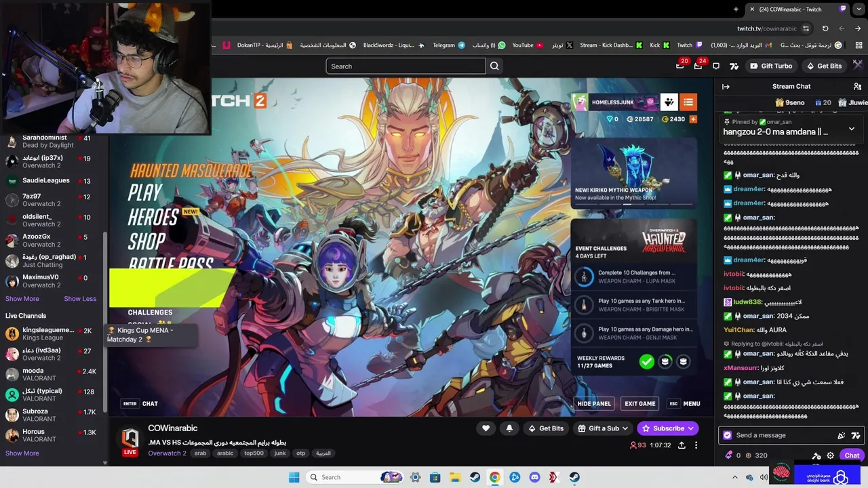Click Get Bits in the top bar
Screen dimensions: 868x488
pyautogui.click(x=824, y=66)
